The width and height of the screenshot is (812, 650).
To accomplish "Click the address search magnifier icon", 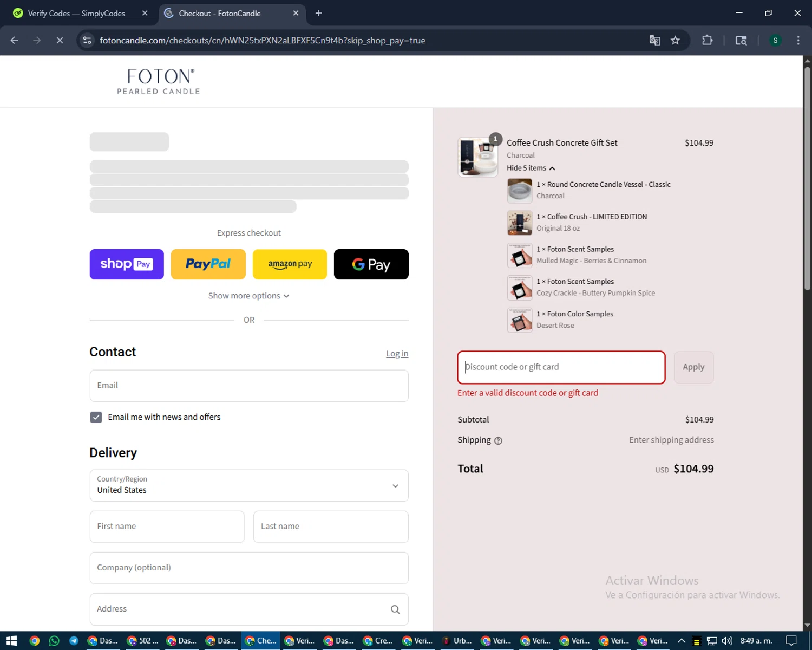I will tap(395, 609).
